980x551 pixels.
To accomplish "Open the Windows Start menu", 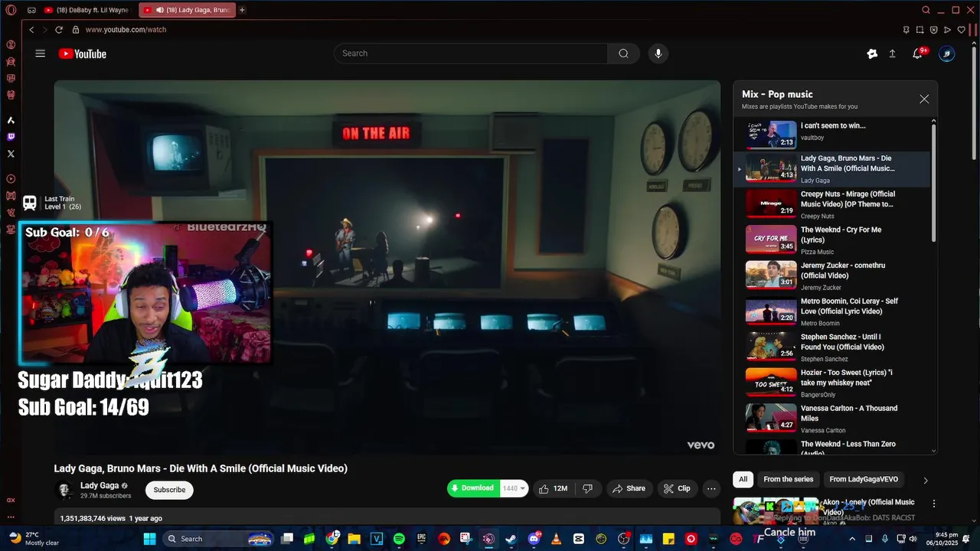I will click(149, 539).
